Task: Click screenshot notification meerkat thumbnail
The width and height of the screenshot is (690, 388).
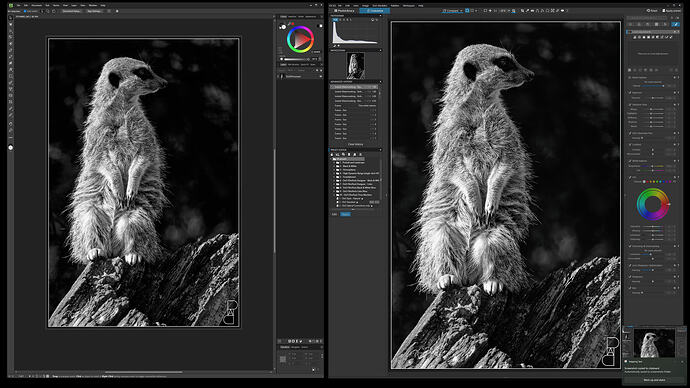Action: [x=654, y=343]
